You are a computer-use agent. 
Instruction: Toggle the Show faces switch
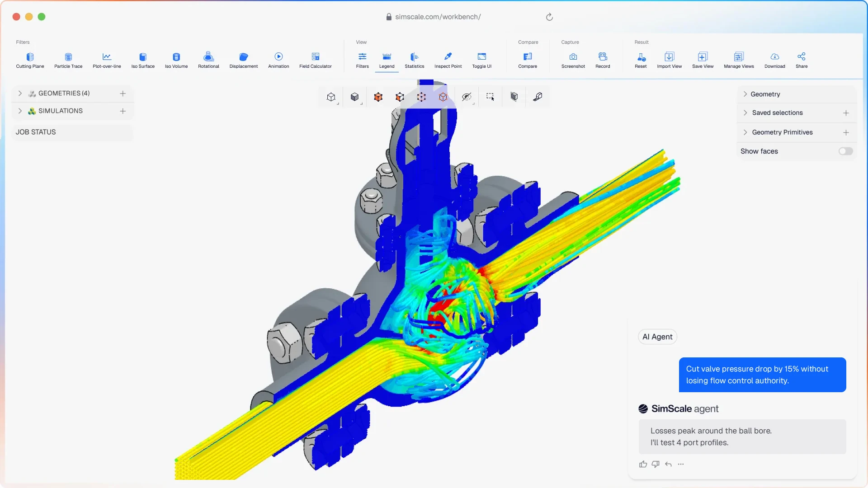tap(845, 151)
